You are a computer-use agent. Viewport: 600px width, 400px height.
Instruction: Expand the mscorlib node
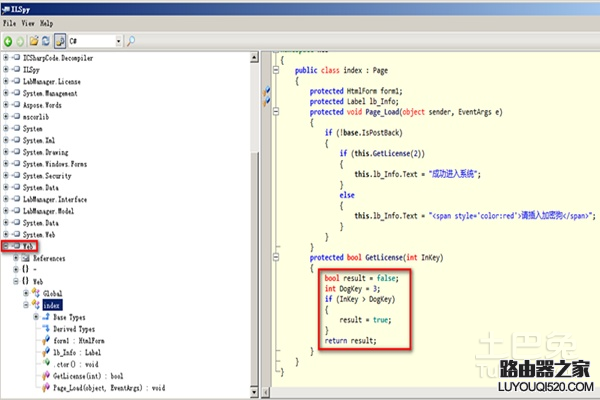[x=6, y=116]
